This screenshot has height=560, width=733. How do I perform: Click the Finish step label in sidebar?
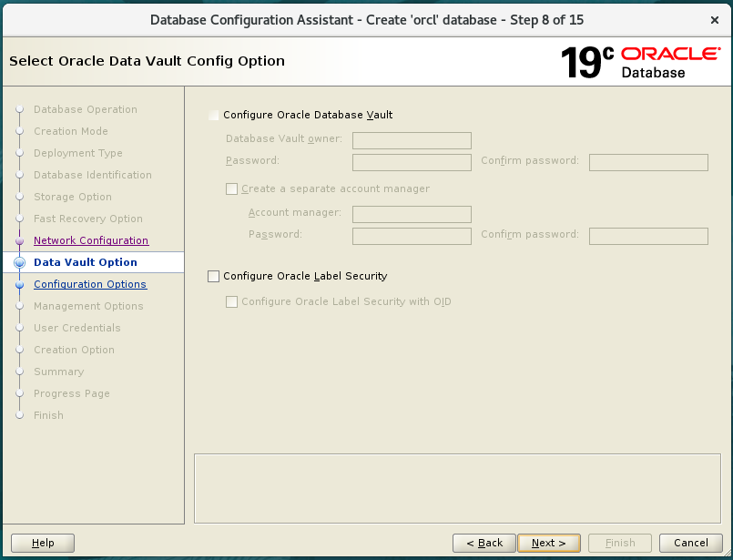point(48,415)
